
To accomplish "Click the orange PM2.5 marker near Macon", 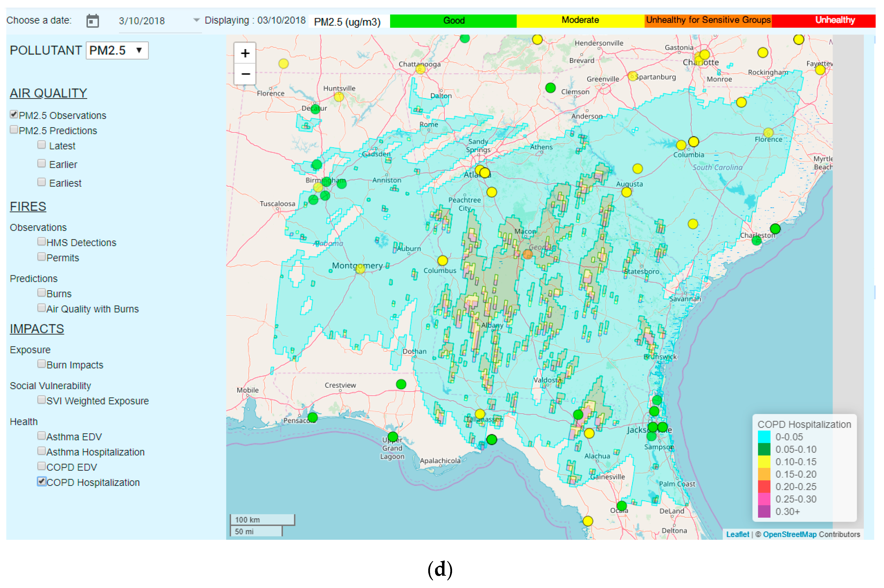I will coord(528,255).
